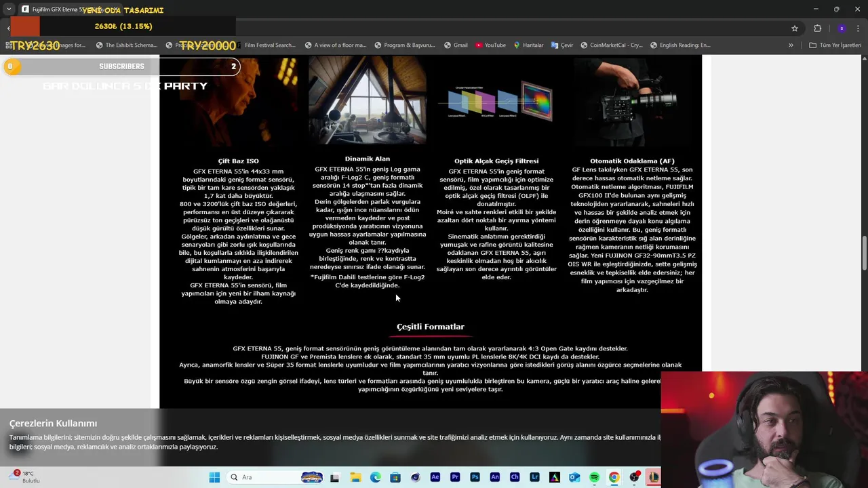Open the colorful triangle app on the taskbar
The height and width of the screenshot is (488, 868).
pyautogui.click(x=555, y=477)
